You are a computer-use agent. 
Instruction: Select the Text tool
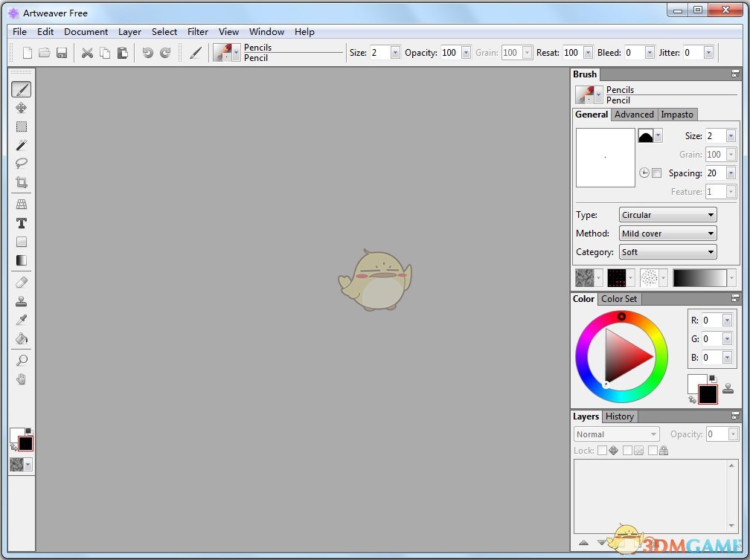[21, 223]
